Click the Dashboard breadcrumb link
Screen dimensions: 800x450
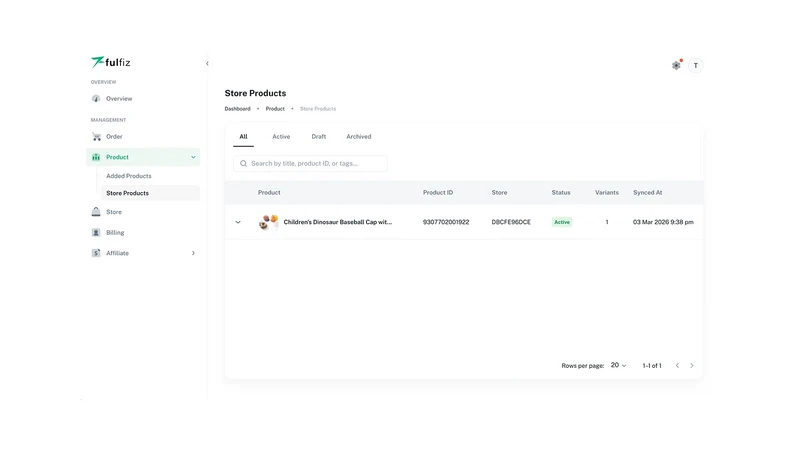click(237, 109)
